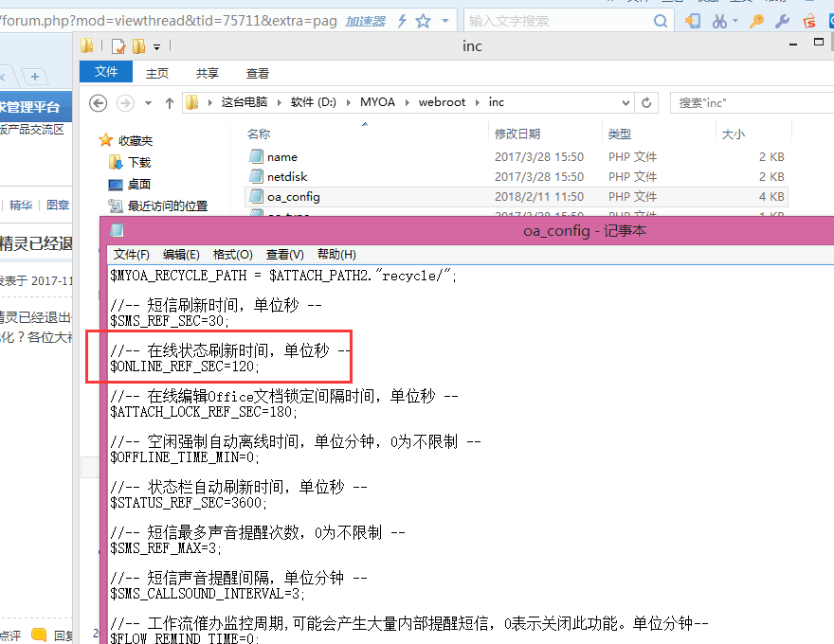834x644 pixels.
Task: Sort files by the 修改日期 column header
Action: click(x=517, y=134)
